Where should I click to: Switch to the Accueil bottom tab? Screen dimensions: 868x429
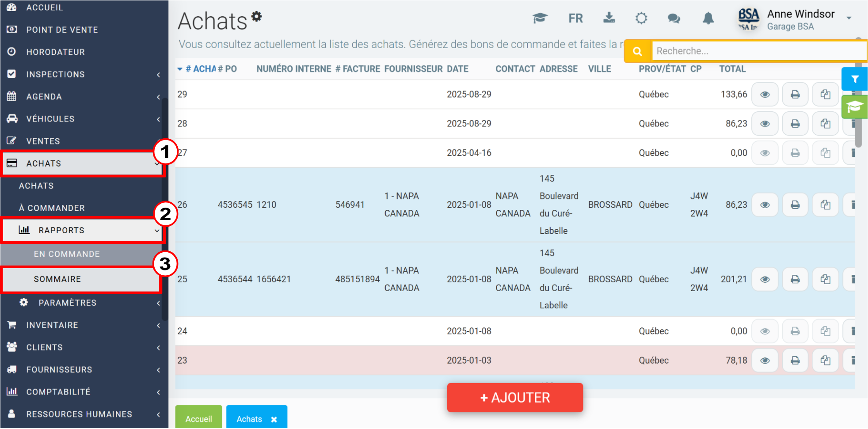198,418
